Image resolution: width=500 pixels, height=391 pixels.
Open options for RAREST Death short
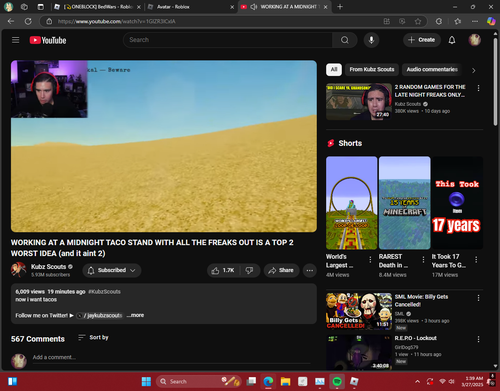(423, 259)
